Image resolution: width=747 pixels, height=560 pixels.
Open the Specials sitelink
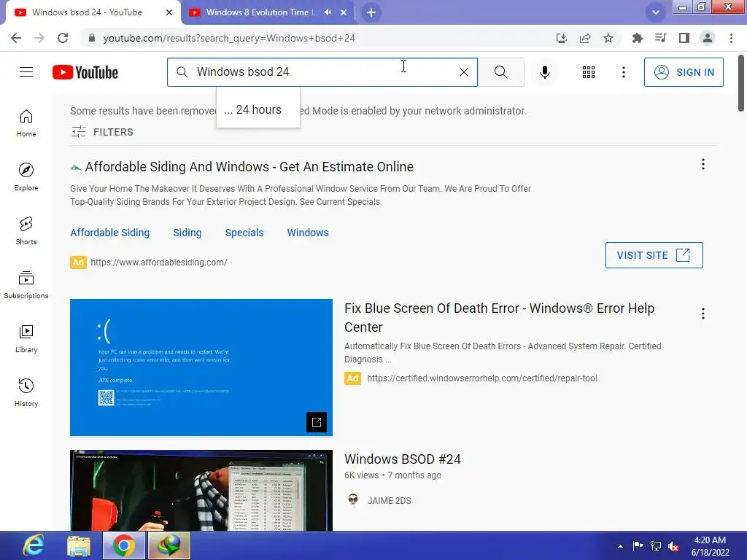(244, 233)
